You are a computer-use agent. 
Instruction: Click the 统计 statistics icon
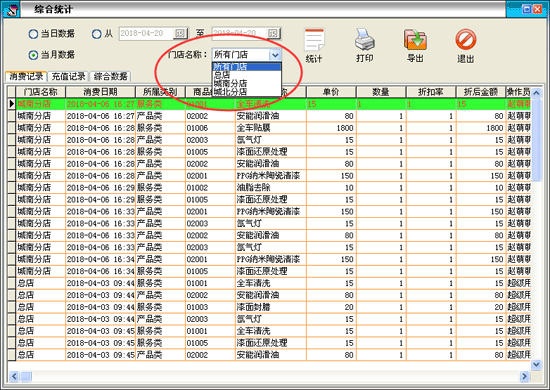[314, 40]
